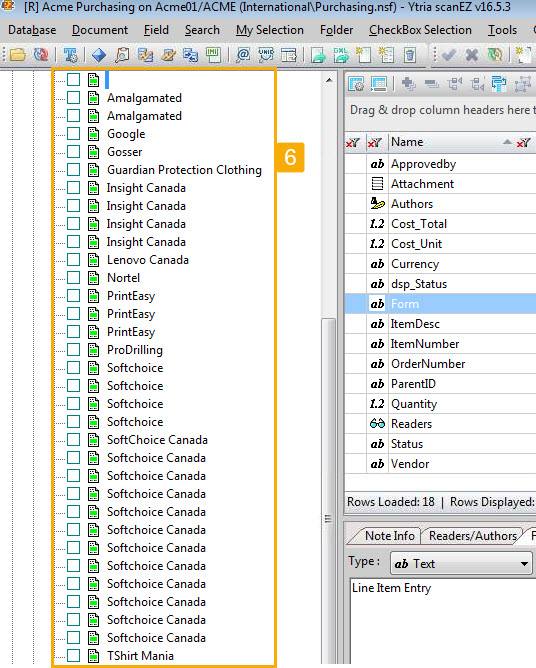Viewport: 536px width, 668px height.
Task: Click the grey checkmark apply icon
Action: point(449,55)
